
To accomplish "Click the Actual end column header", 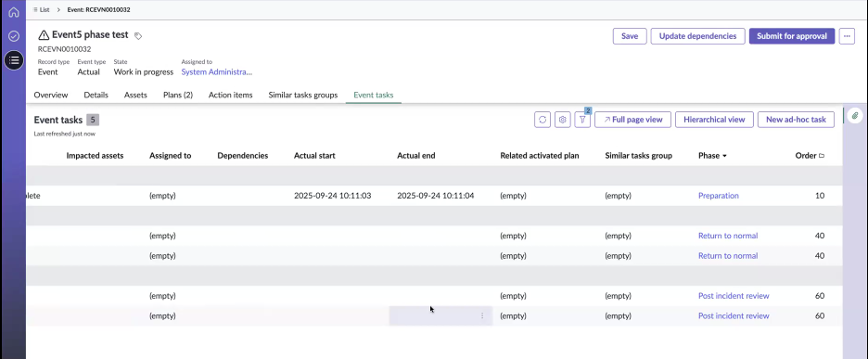I will point(416,156).
